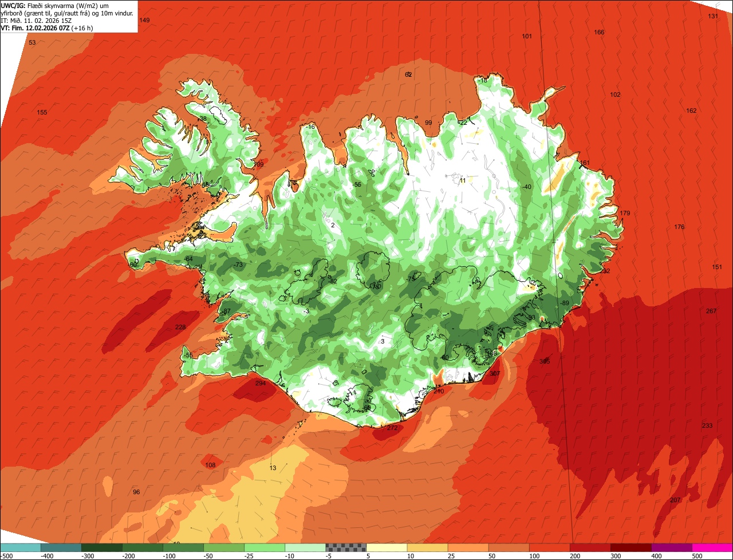The height and width of the screenshot is (560, 733).
Task: Click the 228 value in the dark red patch to the west
Action: pyautogui.click(x=180, y=327)
